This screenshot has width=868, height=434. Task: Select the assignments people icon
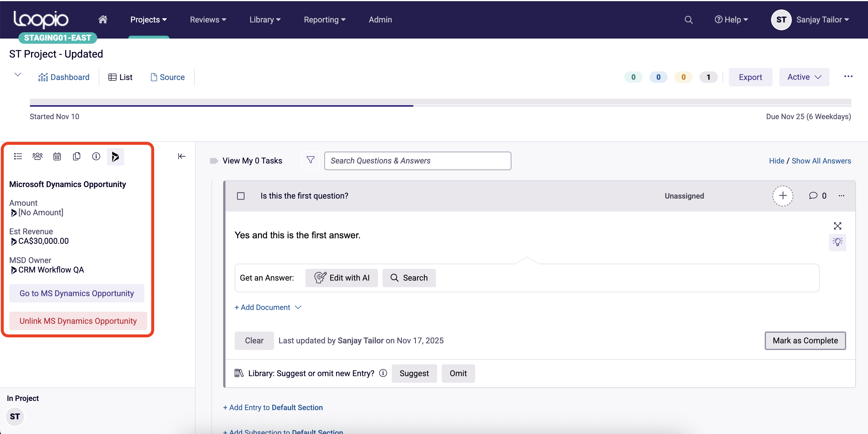pos(37,156)
